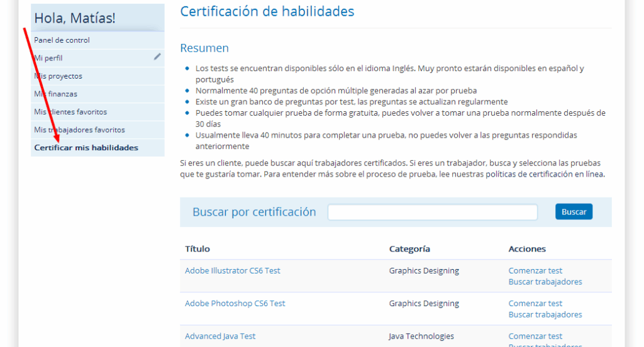Click Comenzar test for Adobe Photoshop CS6
644x347 pixels.
pos(535,304)
